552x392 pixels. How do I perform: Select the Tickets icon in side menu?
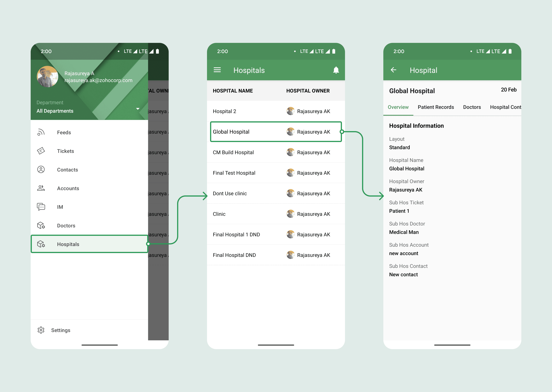(41, 151)
